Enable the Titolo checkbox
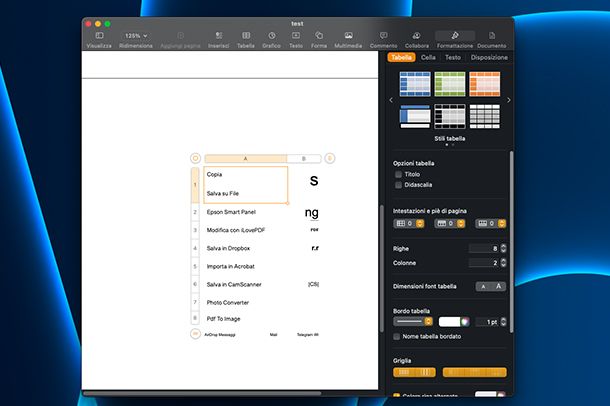 point(398,174)
